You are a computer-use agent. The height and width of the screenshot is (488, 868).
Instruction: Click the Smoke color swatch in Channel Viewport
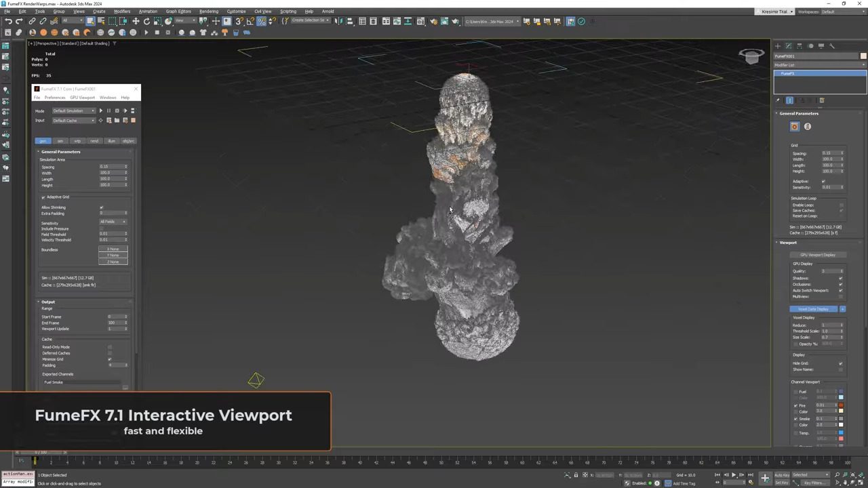coord(841,419)
